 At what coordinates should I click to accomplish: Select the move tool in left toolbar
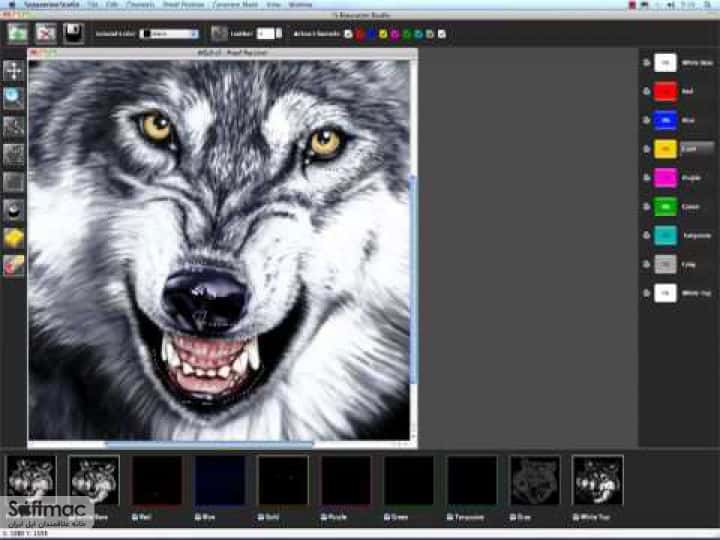coord(13,71)
